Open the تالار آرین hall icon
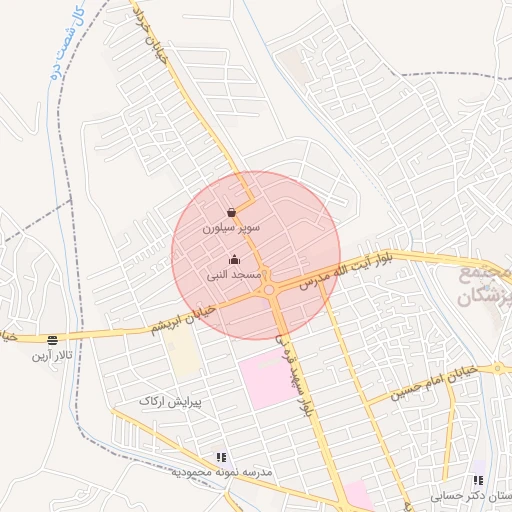 52,340
